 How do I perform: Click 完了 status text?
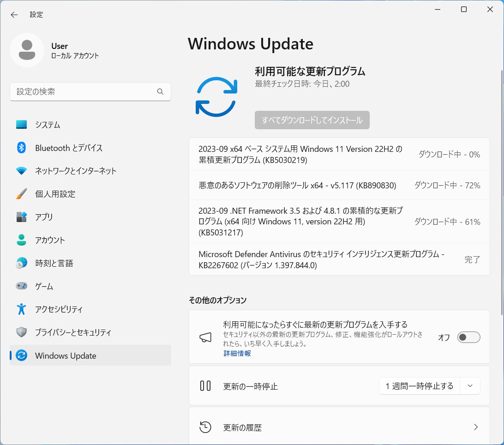472,259
